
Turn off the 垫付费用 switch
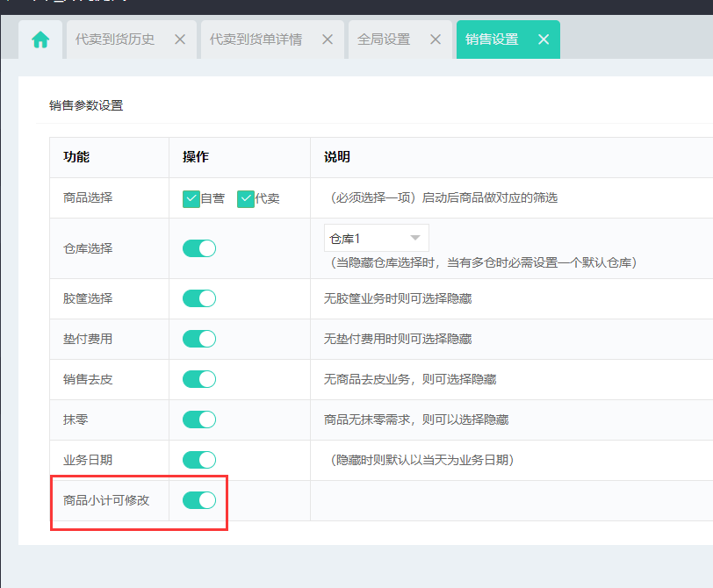(x=199, y=339)
